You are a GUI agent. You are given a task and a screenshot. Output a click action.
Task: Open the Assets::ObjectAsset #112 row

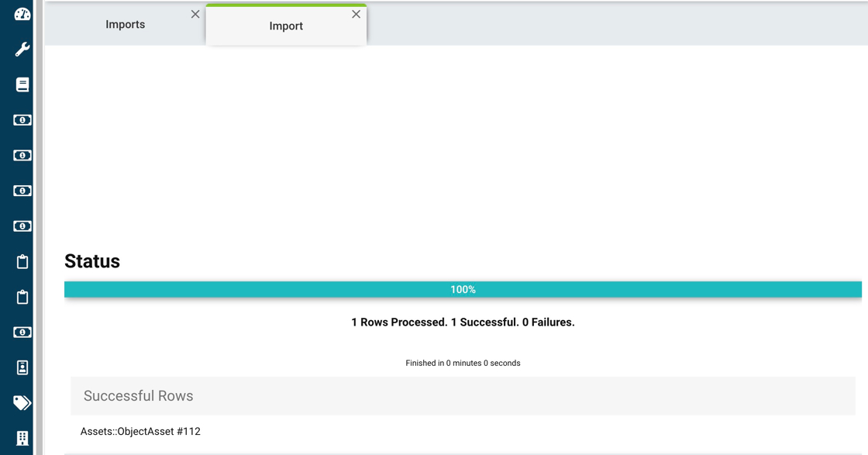(x=140, y=432)
